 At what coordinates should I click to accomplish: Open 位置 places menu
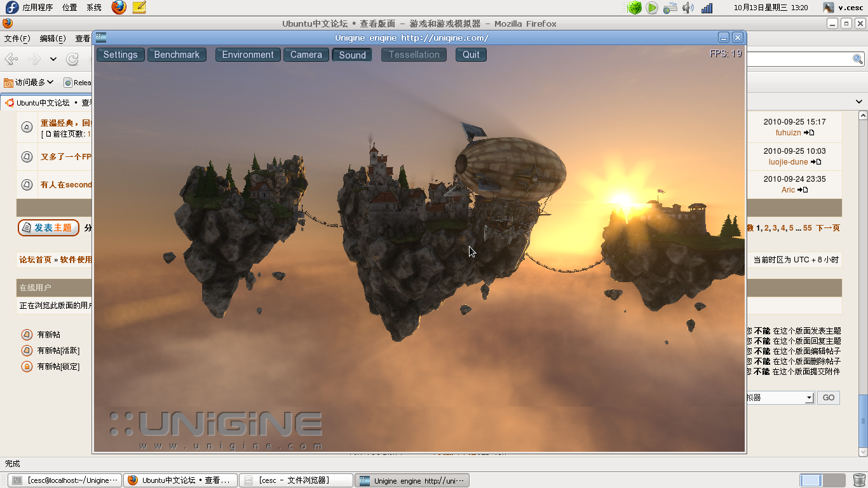(x=70, y=8)
